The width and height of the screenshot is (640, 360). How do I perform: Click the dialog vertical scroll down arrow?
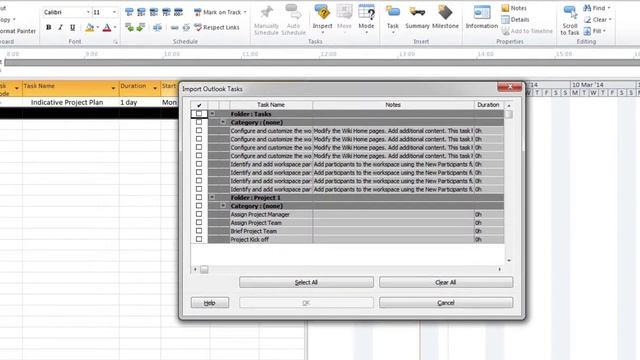(509, 260)
